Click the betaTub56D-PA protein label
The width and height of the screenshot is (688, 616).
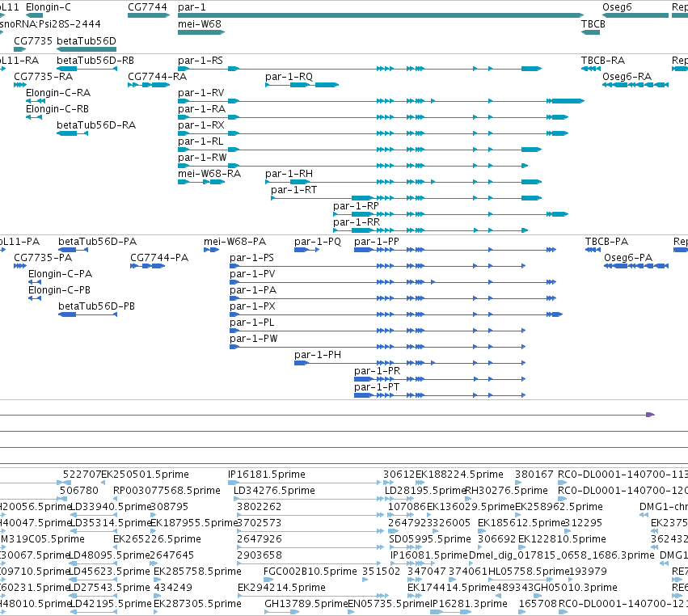point(97,242)
